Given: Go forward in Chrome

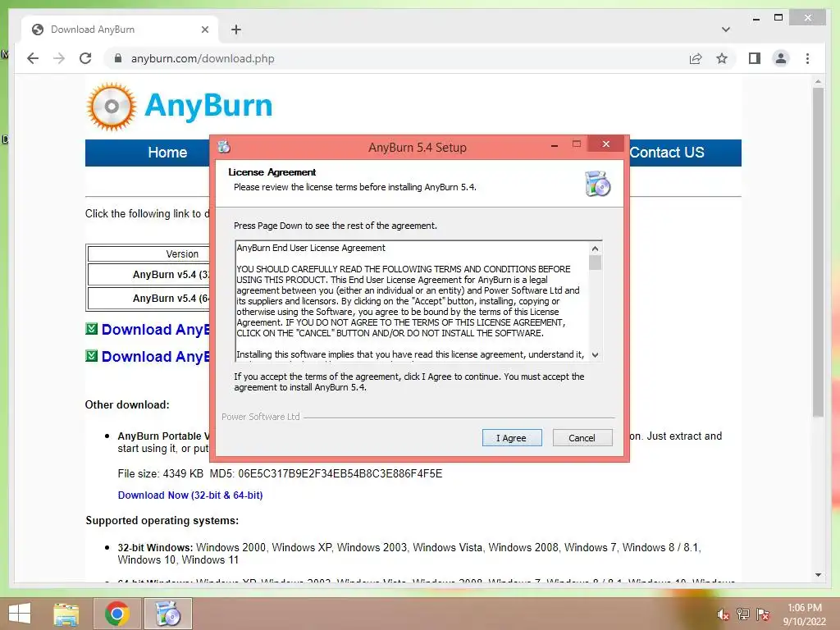Looking at the screenshot, I should click(59, 58).
